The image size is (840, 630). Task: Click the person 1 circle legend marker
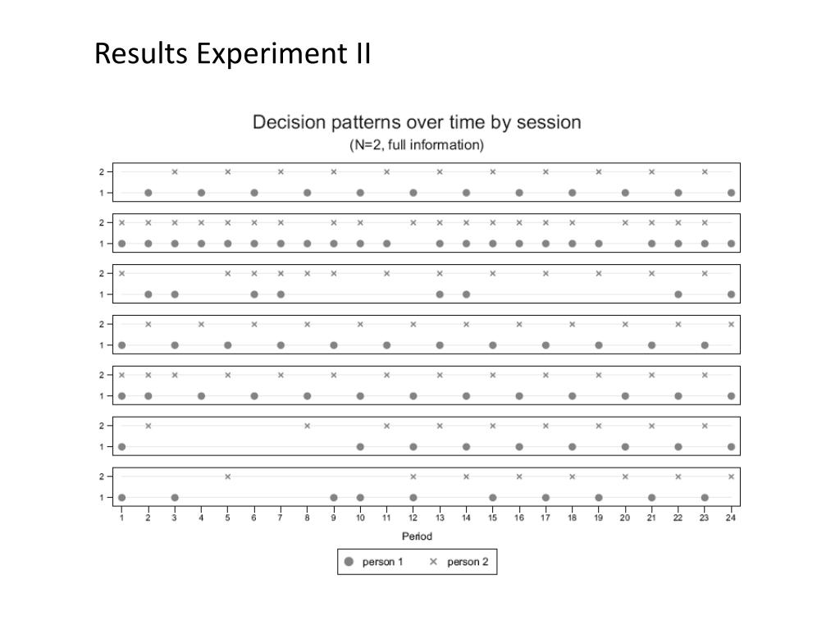tap(349, 561)
